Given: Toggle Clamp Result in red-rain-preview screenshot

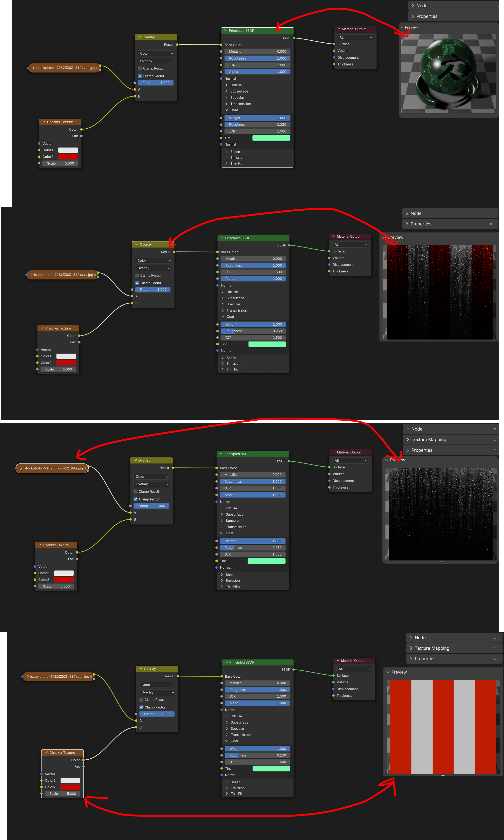Looking at the screenshot, I should coord(137,275).
